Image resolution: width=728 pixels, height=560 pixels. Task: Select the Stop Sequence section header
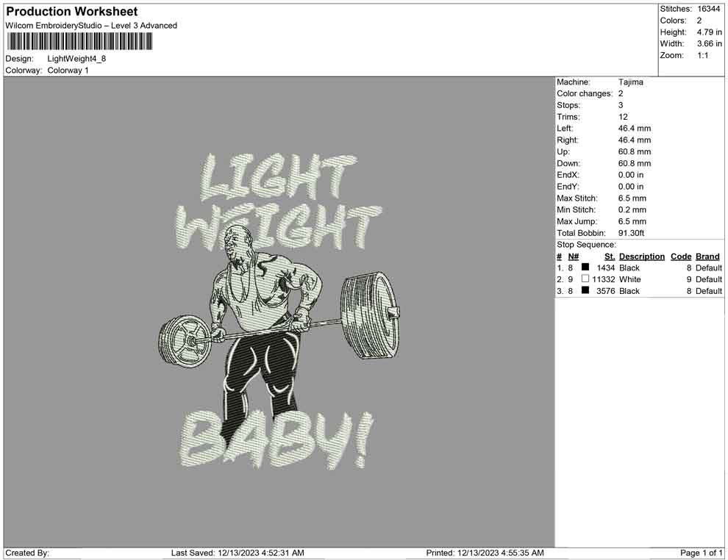tap(586, 244)
